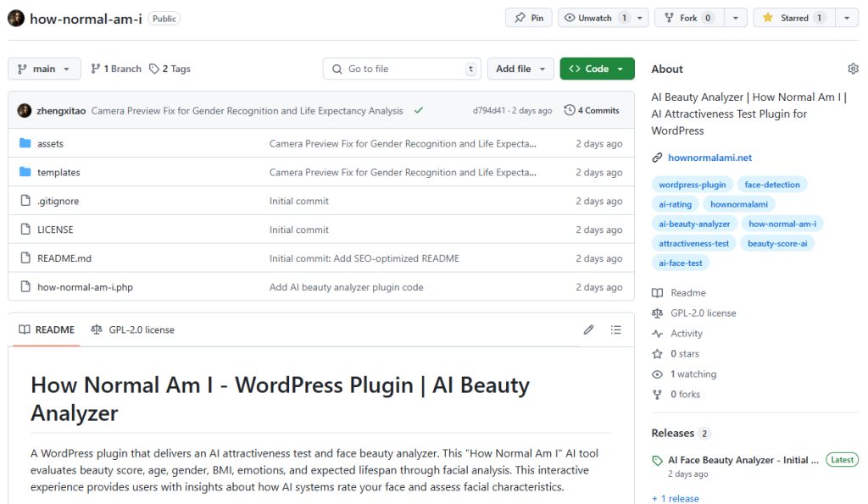This screenshot has height=504, width=868.
Task: Click the wordpress-plugin topic tag
Action: (x=692, y=184)
